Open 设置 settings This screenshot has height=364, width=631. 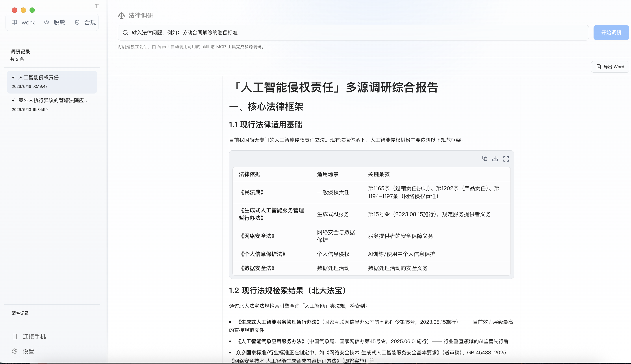[x=23, y=351]
